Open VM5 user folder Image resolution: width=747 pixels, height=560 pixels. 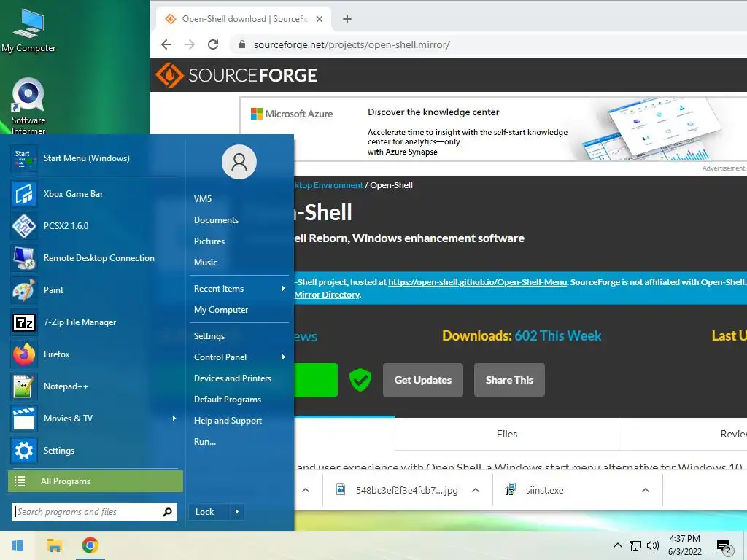click(203, 199)
